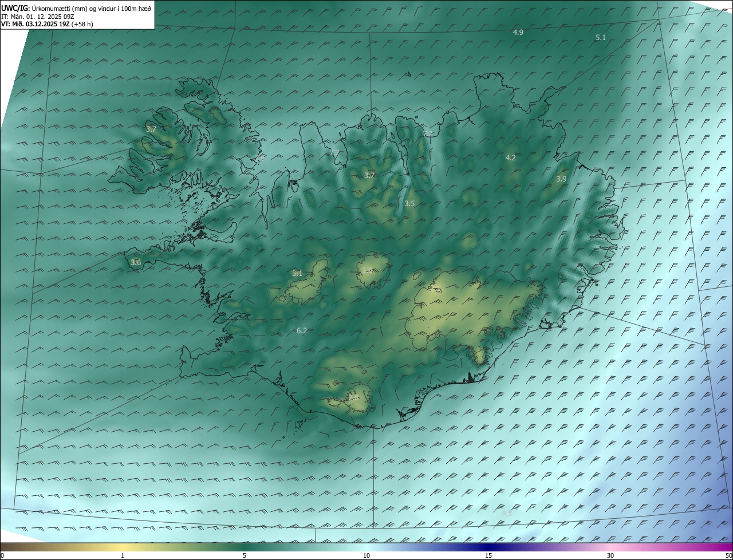Click the 3.7 value just above 3.5
The height and width of the screenshot is (560, 733).
click(x=369, y=176)
